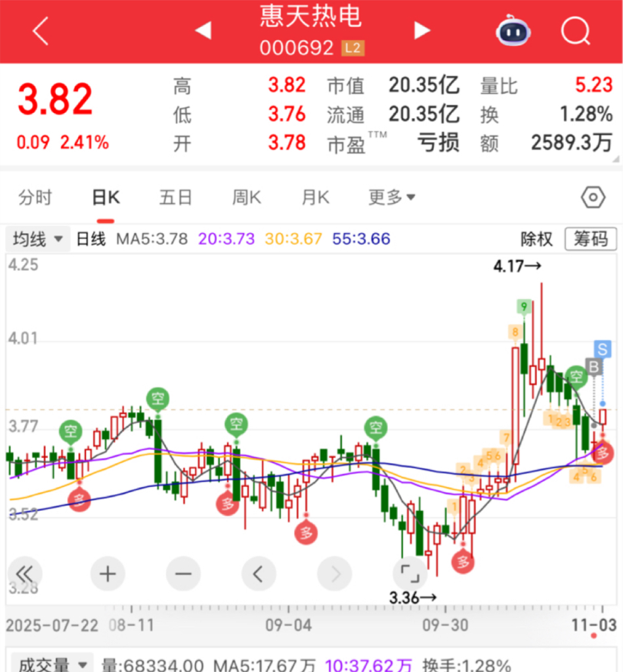Open fullscreen chart via corner brackets icon

click(410, 574)
